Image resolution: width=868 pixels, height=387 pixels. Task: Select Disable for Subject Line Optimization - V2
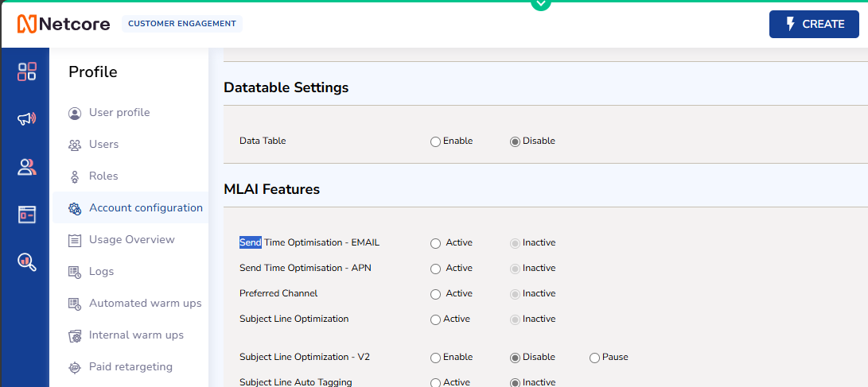tap(515, 358)
